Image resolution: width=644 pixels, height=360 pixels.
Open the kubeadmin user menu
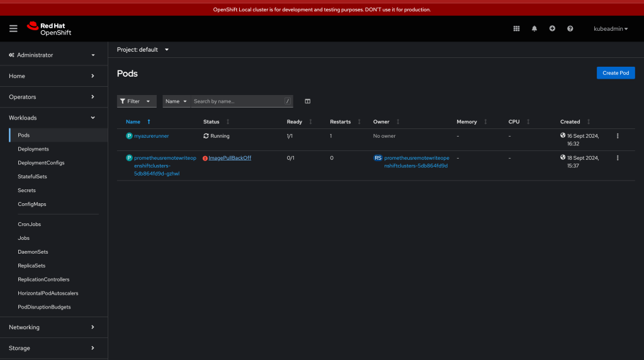click(x=611, y=29)
